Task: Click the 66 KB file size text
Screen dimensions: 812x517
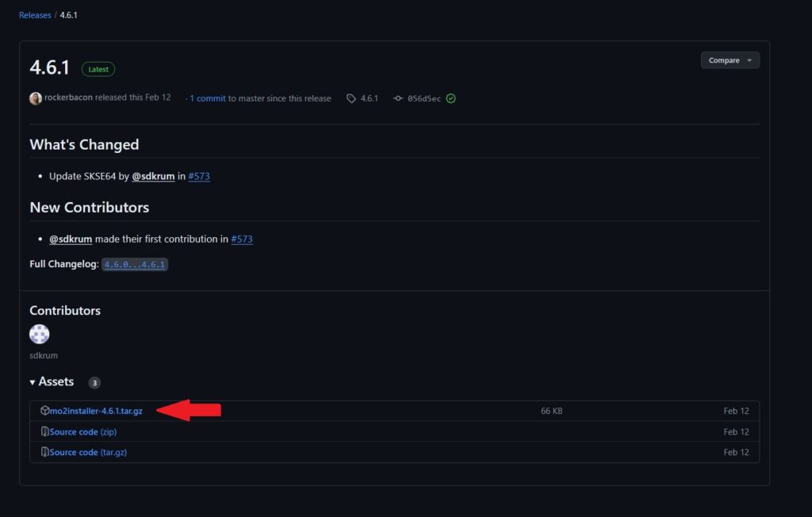Action: [552, 411]
